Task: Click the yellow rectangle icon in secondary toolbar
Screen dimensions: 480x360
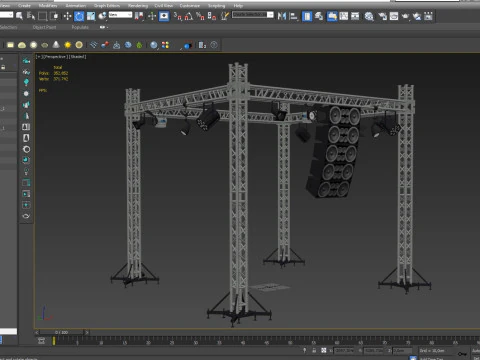Action: coord(10,45)
